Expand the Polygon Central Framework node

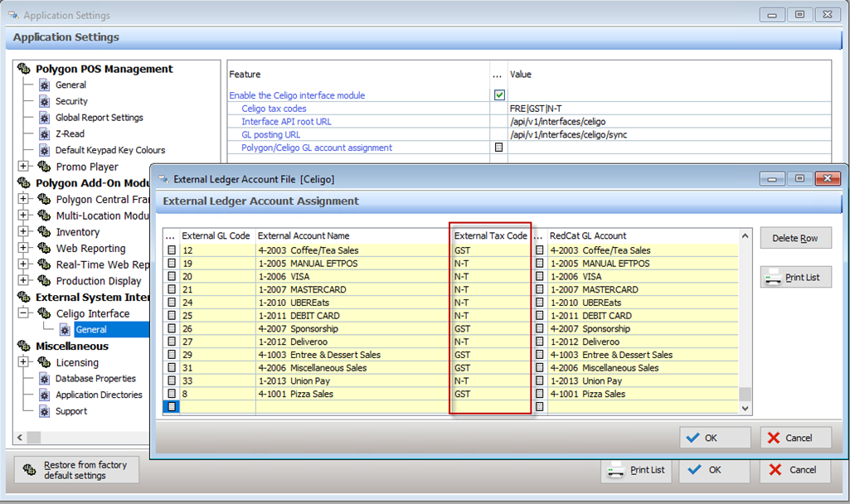22,199
